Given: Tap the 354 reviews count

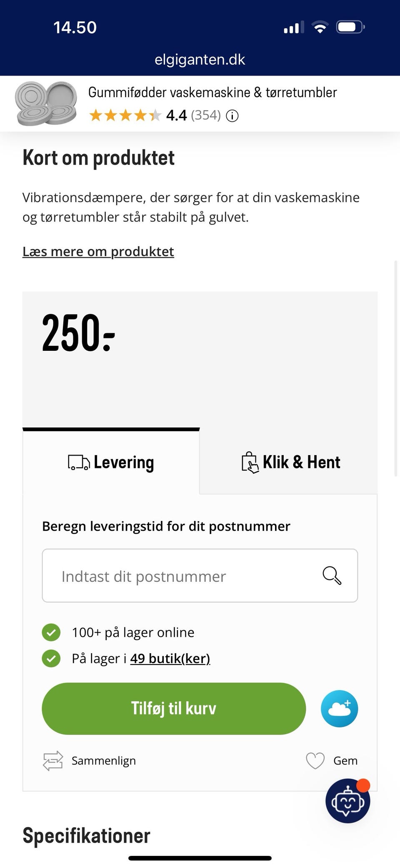Looking at the screenshot, I should coord(206,115).
